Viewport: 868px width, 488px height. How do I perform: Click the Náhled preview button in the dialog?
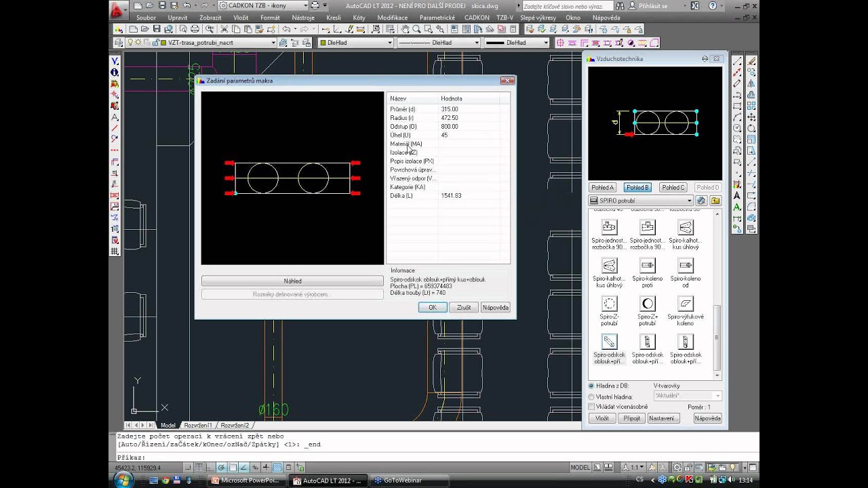coord(292,281)
